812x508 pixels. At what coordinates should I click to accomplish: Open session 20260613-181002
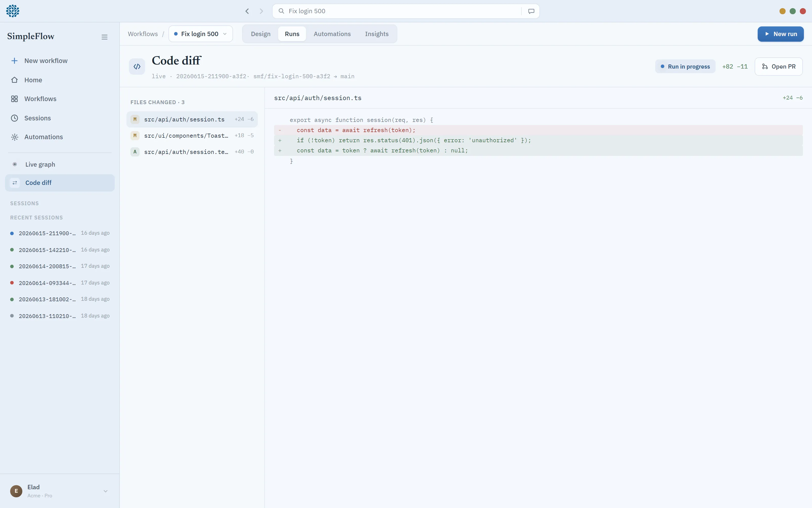[60, 299]
